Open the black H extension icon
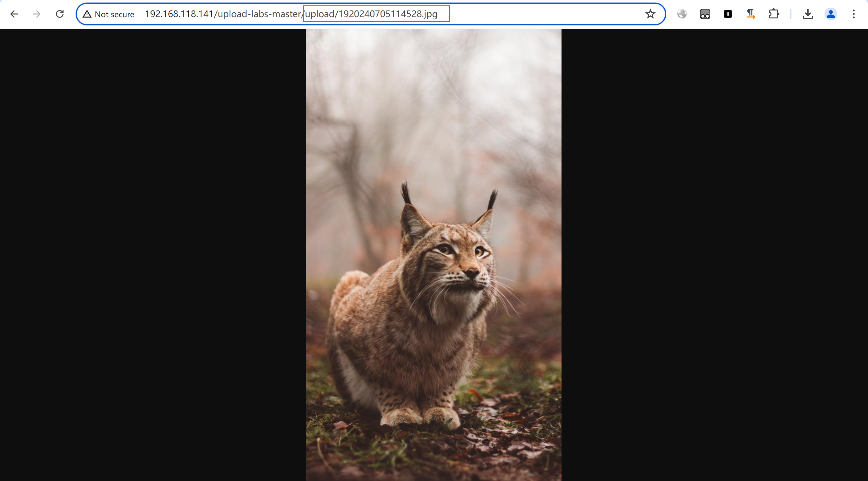 (728, 14)
